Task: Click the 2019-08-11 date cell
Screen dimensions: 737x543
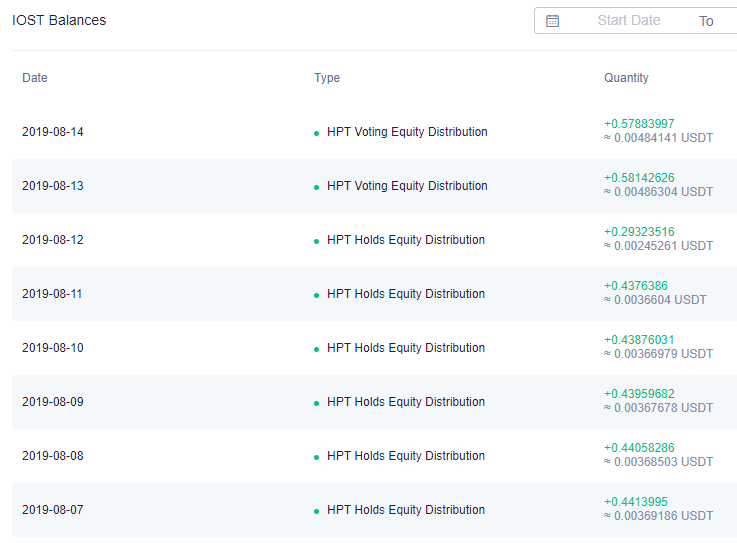Action: pos(52,294)
